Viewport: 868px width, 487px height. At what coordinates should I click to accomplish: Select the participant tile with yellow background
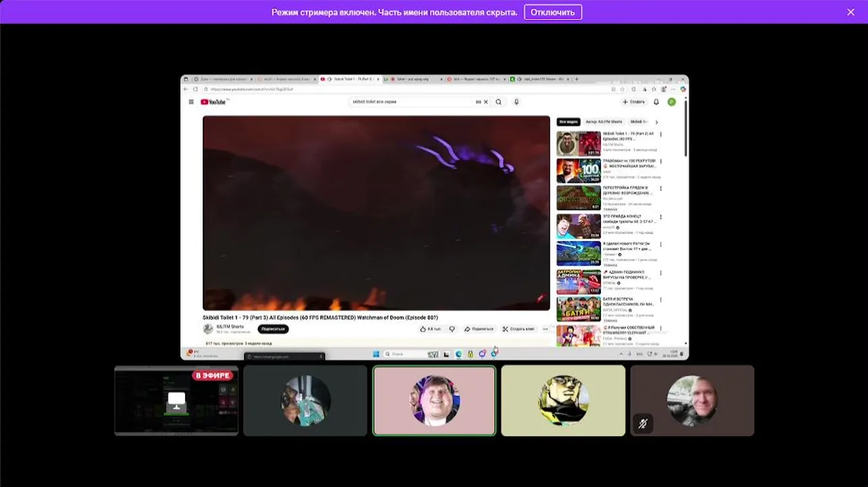click(563, 400)
